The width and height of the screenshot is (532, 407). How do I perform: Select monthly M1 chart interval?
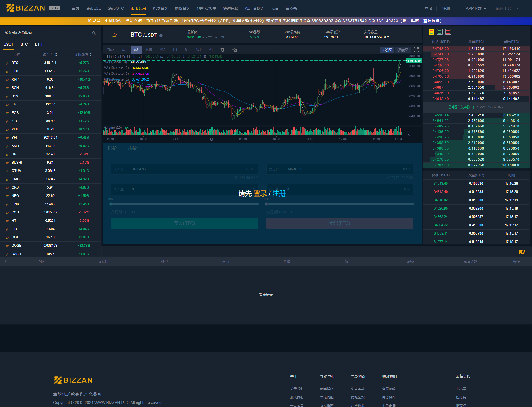point(211,50)
